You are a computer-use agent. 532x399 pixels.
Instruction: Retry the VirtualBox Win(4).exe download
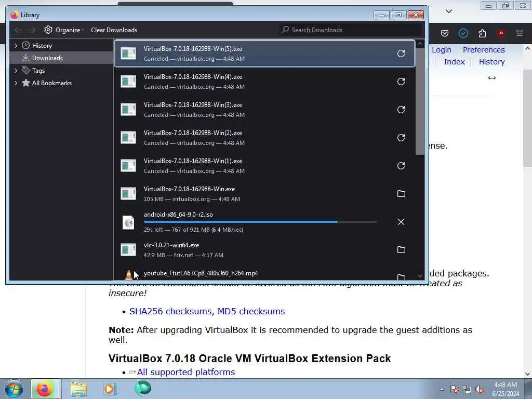click(401, 82)
